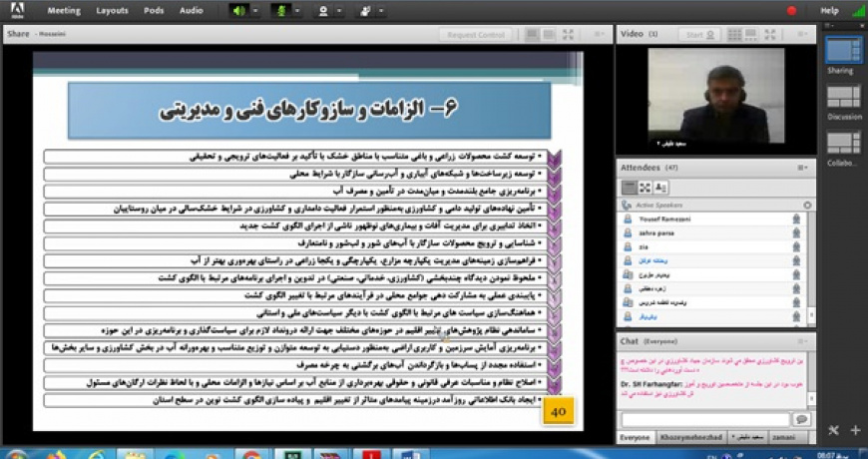Image resolution: width=868 pixels, height=459 pixels.
Task: Click the Chat pod scrollbar down arrow
Action: 812,399
